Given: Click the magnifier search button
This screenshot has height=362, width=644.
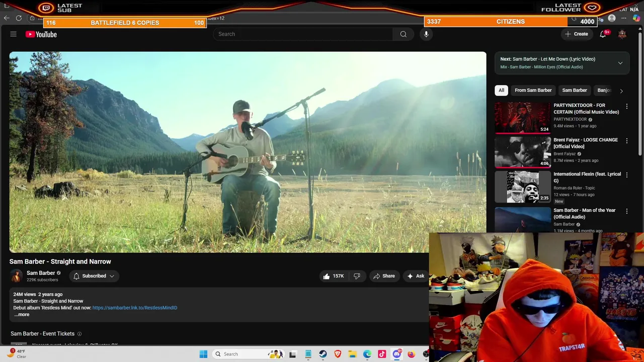Looking at the screenshot, I should tap(403, 34).
